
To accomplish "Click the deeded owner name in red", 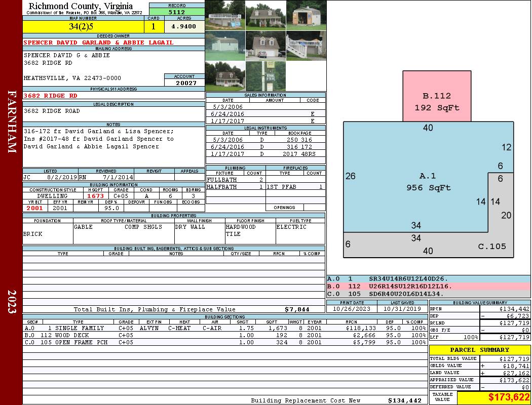I will pos(98,43).
